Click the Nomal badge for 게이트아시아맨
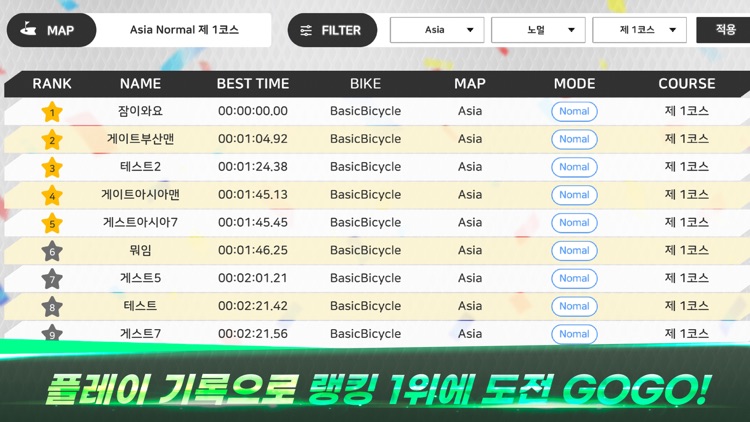Screen dimensions: 750x422 574,194
